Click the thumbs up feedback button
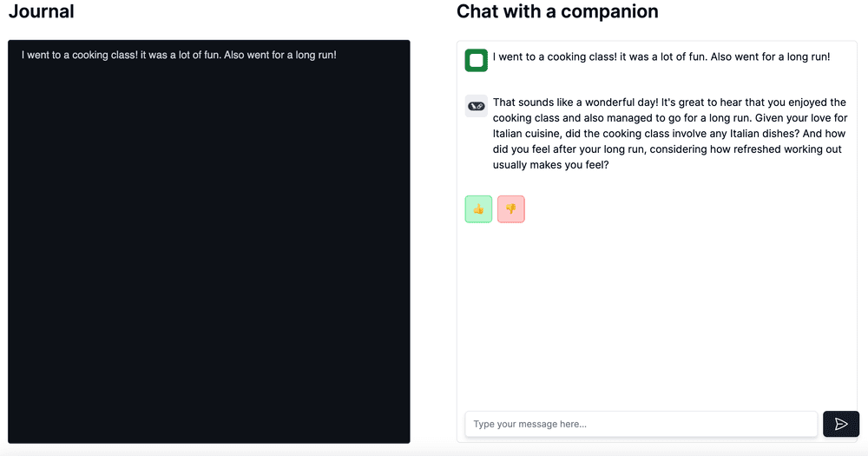Screen dimensions: 868x456 coord(478,208)
